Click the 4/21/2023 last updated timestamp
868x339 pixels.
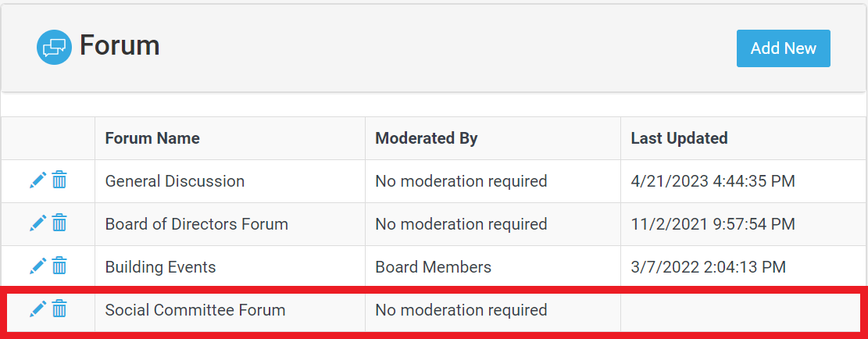click(x=713, y=181)
